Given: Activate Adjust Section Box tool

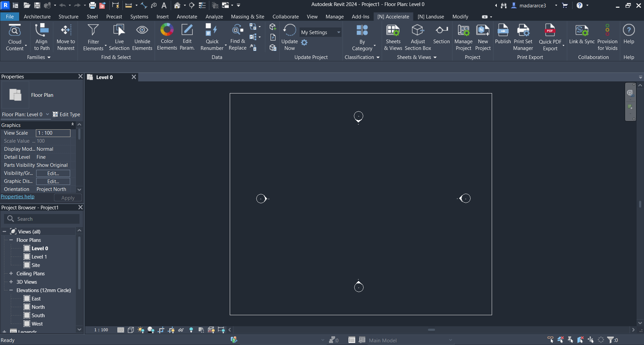Looking at the screenshot, I should pos(418,37).
